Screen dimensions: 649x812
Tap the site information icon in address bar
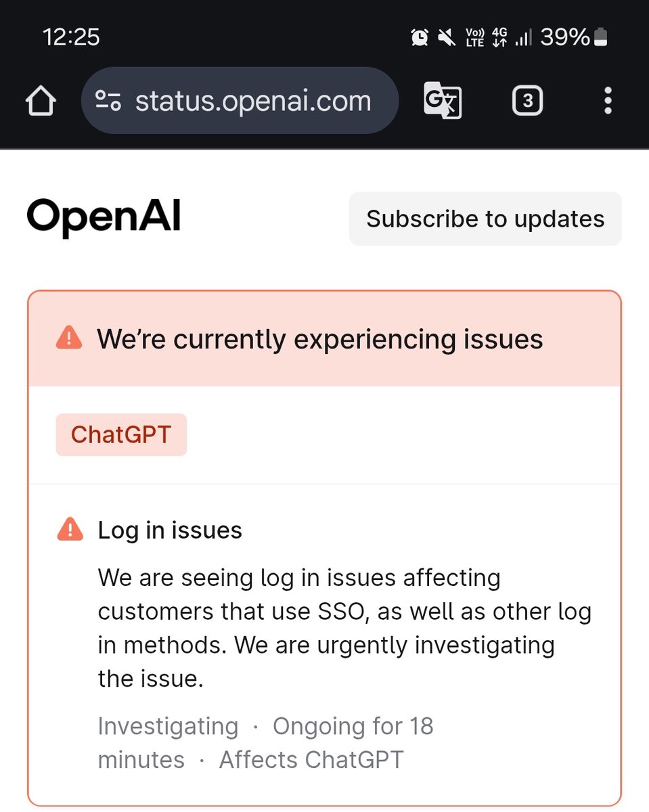click(110, 99)
